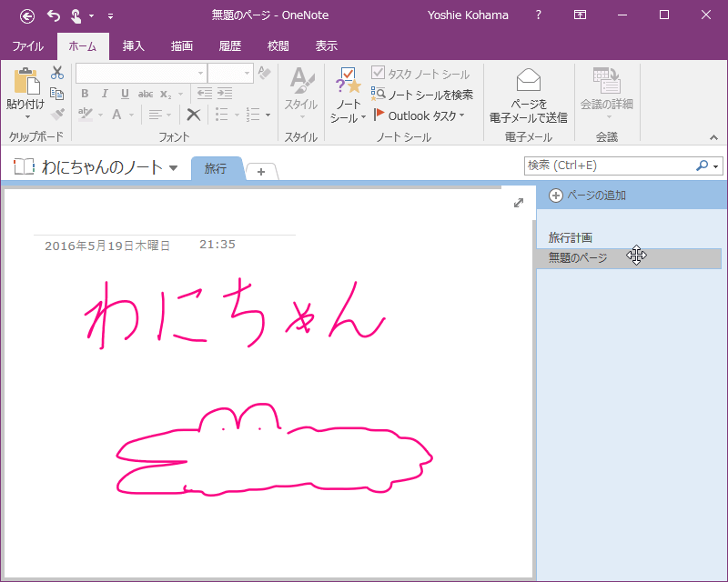This screenshot has width=728, height=582.
Task: Click the Undo arrow icon
Action: click(54, 16)
